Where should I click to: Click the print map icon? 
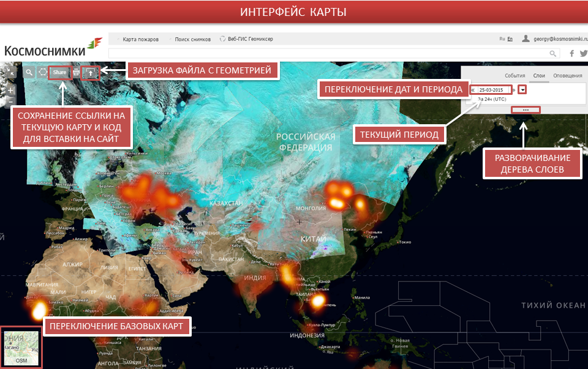coord(76,73)
